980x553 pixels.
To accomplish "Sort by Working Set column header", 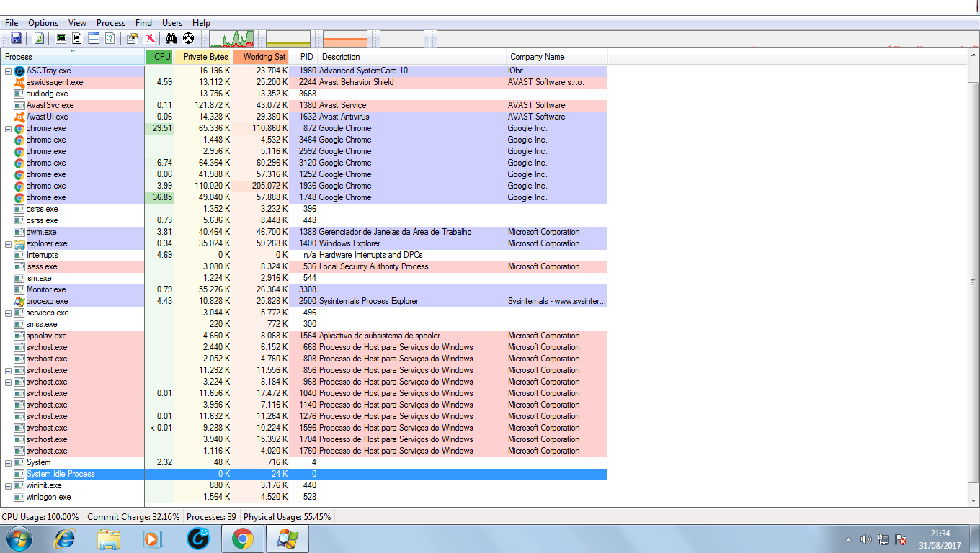I will coord(261,57).
